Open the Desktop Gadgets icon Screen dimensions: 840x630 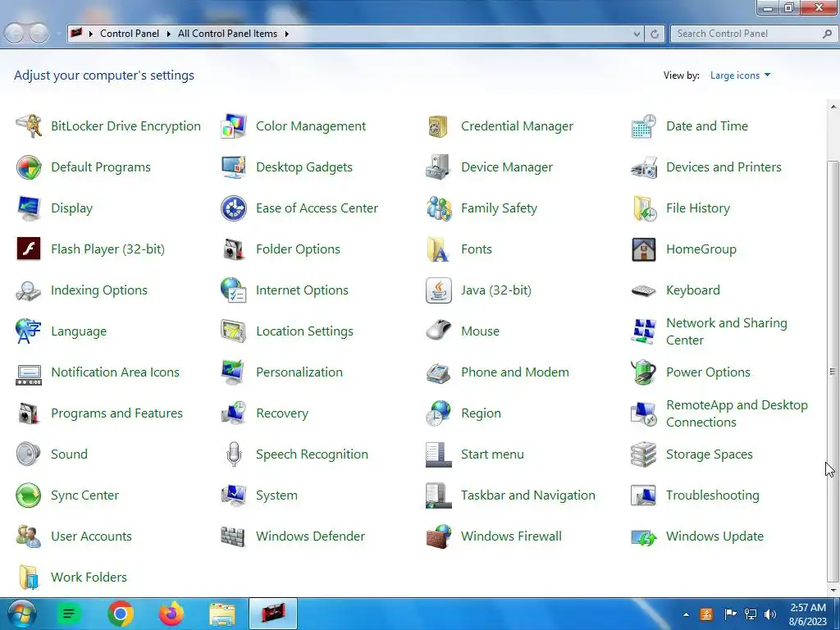(234, 167)
